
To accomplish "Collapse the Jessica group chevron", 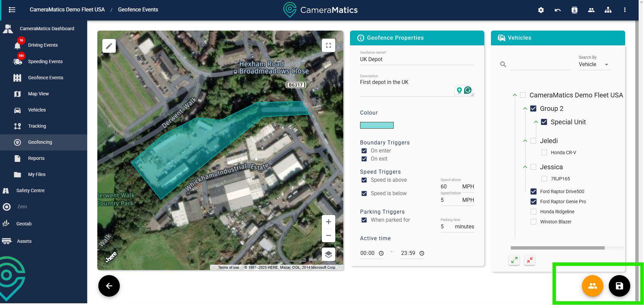I will [525, 167].
